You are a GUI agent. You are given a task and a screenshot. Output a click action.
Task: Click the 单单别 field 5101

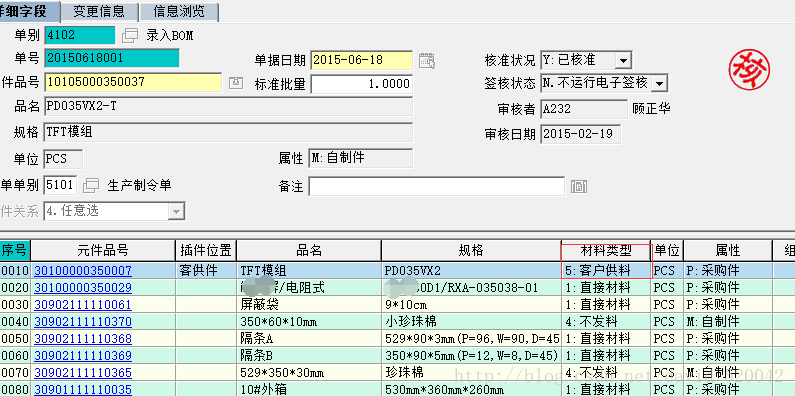60,185
